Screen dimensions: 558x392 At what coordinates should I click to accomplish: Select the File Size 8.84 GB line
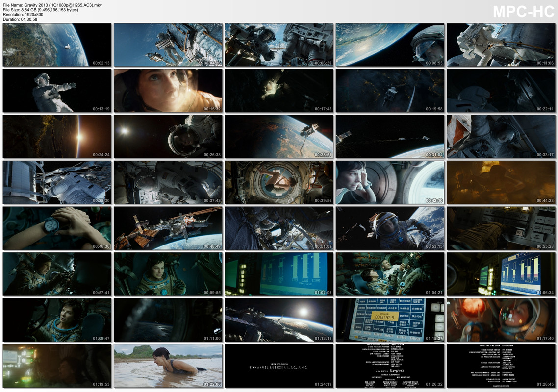click(x=41, y=10)
